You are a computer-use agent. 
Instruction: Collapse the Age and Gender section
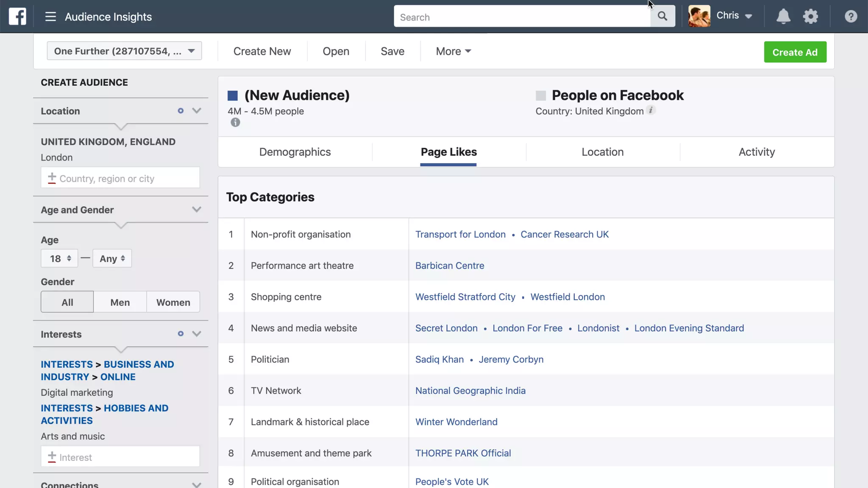196,209
